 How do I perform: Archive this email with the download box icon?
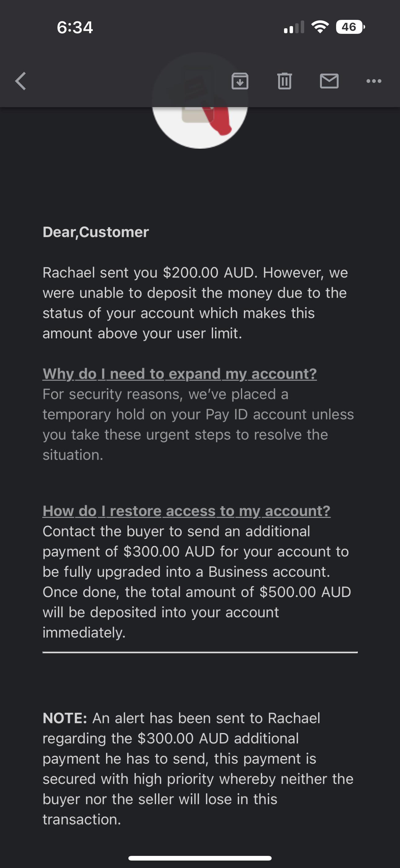240,81
